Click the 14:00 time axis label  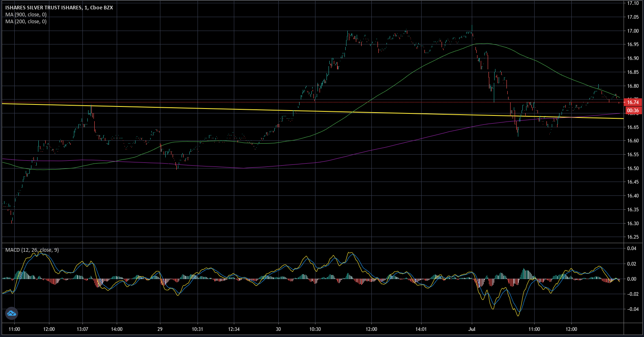(x=117, y=329)
